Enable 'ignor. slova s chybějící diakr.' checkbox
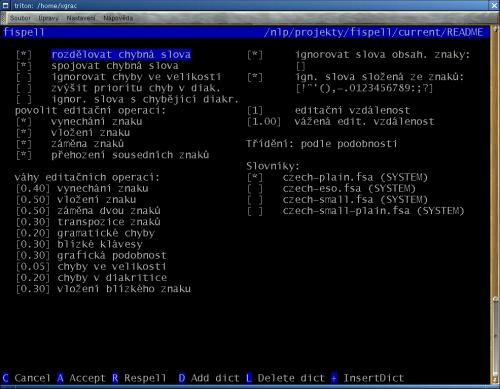The width and height of the screenshot is (500, 389). 24,99
